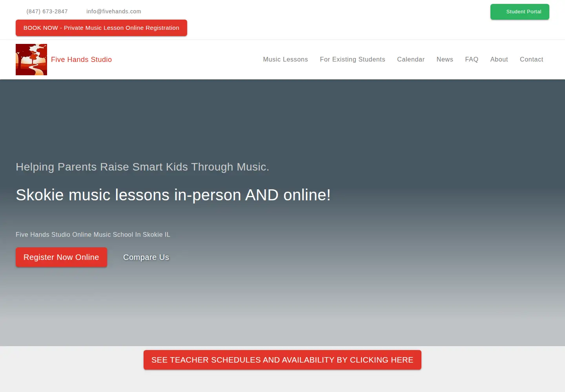Open the News menu item

(x=445, y=60)
